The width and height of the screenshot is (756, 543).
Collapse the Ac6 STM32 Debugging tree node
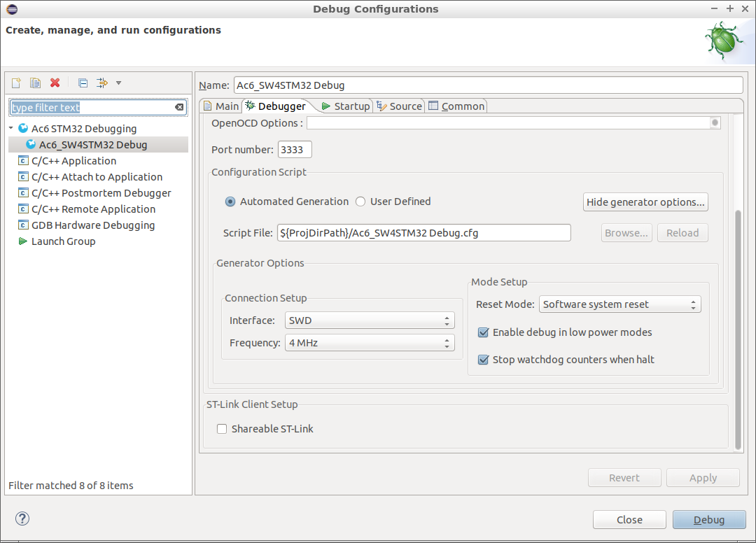[x=11, y=129]
